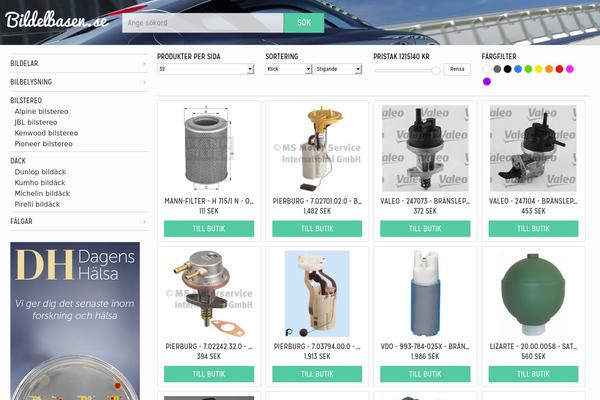
Task: Open the Lizarte green sphere image
Action: click(533, 294)
